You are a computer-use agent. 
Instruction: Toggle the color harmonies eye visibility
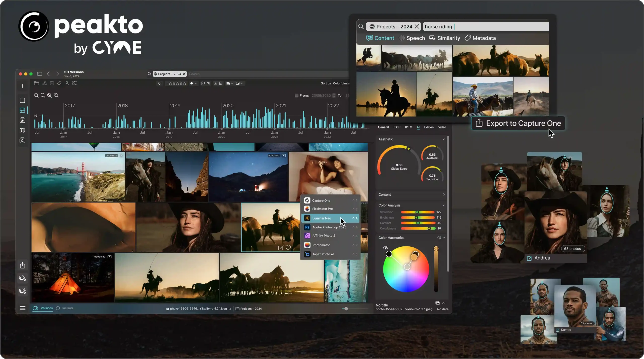tap(385, 248)
